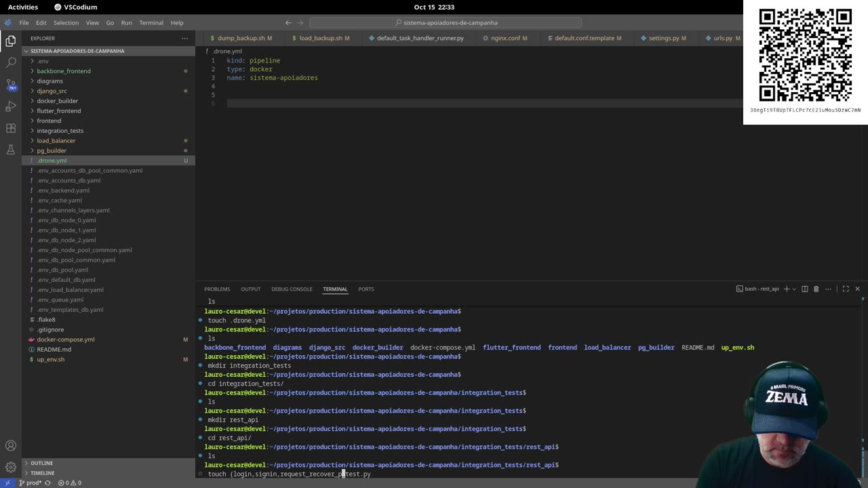Kill terminal with the trash icon
Screen dimensions: 868x488
click(x=816, y=289)
